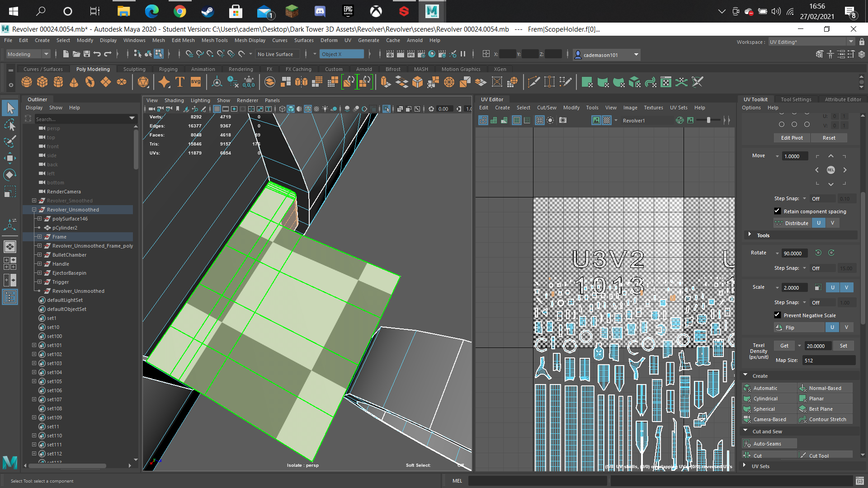
Task: Expand the Tools section in UV Toolkit
Action: tap(750, 235)
